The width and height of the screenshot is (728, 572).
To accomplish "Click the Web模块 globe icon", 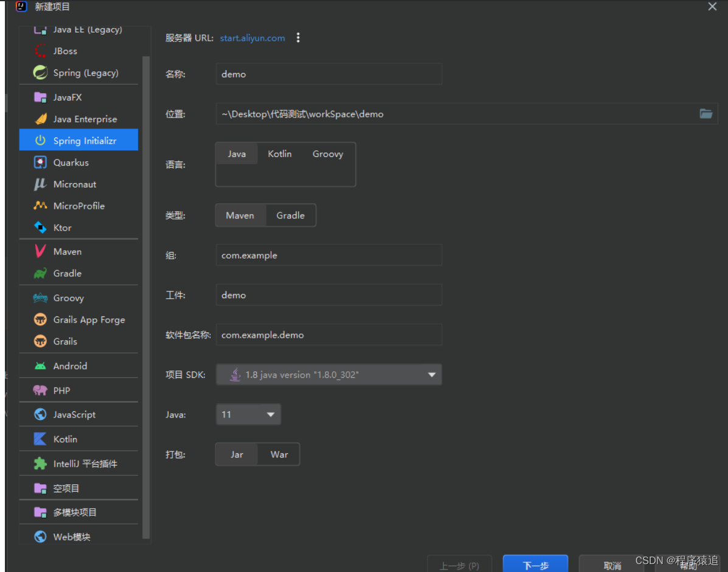I will (40, 537).
